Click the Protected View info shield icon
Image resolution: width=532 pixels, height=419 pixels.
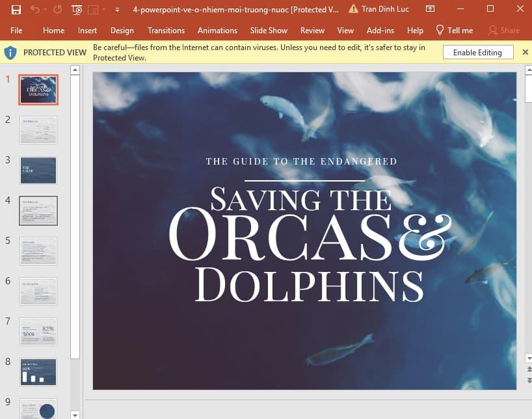11,52
